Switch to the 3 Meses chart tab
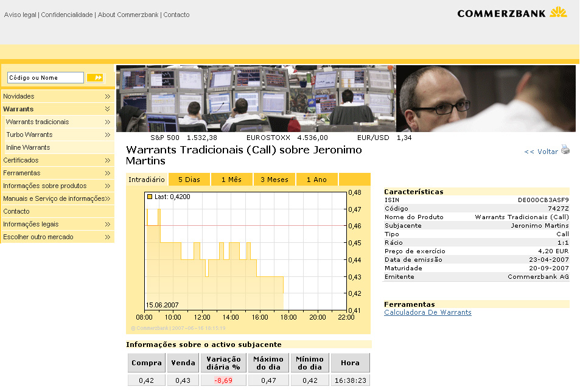Viewport: 580px width, 392px height. 274,180
